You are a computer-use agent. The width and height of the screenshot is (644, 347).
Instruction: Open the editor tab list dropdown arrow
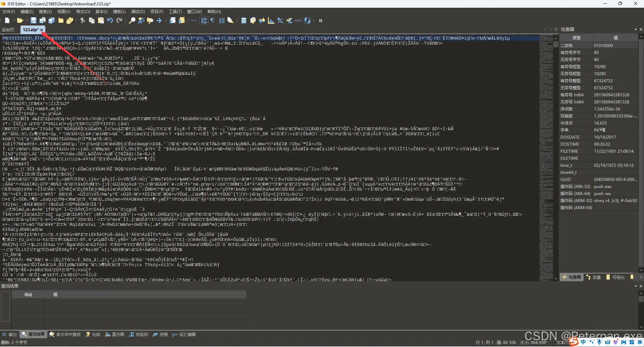tap(556, 29)
